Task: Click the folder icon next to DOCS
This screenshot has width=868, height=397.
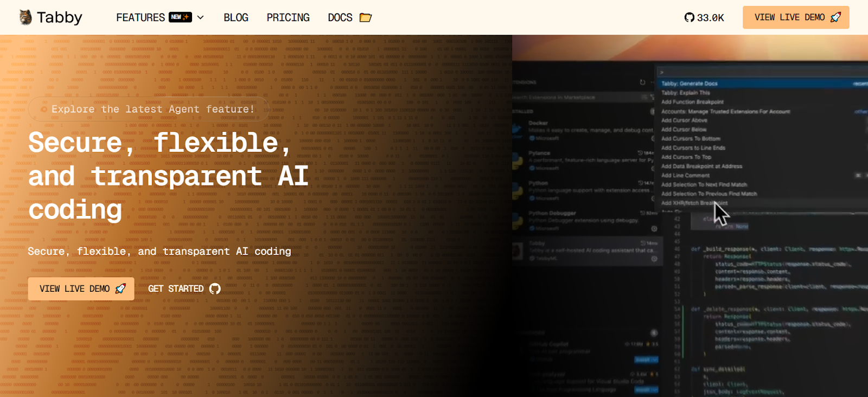Action: pyautogui.click(x=366, y=17)
